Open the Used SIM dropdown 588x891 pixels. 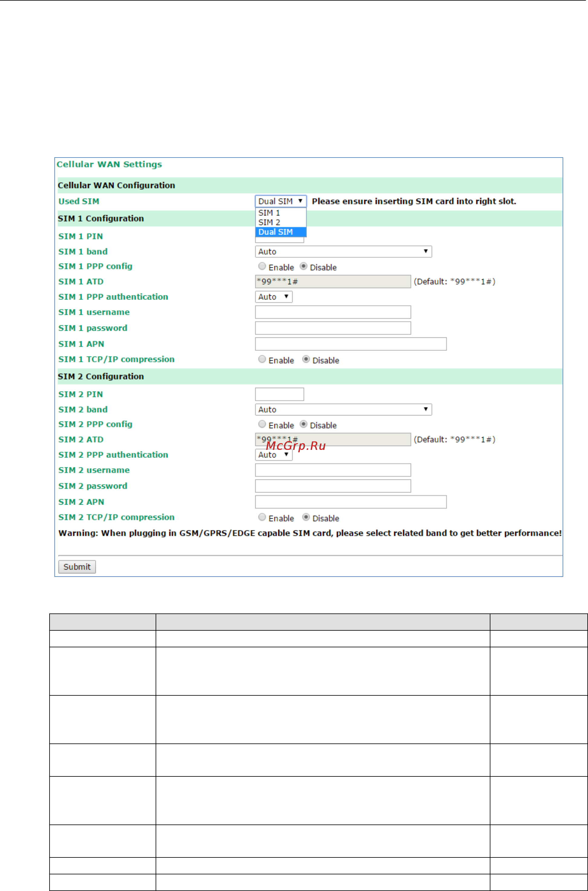tap(280, 201)
